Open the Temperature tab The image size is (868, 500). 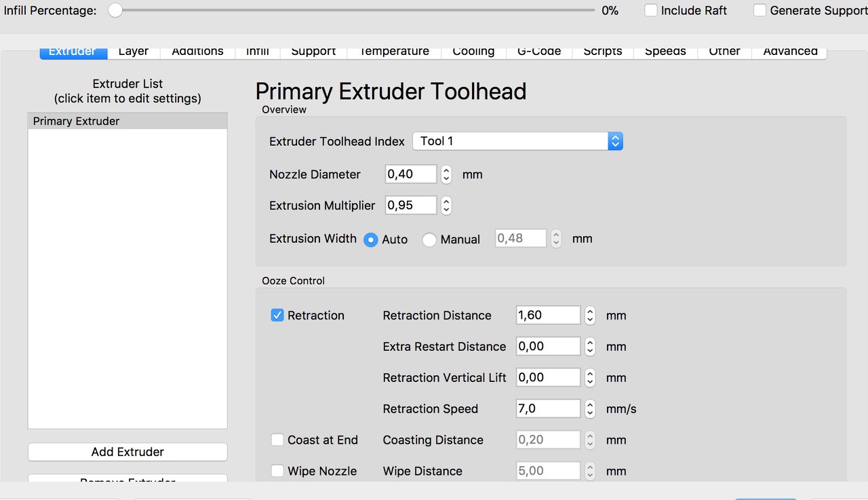point(394,52)
